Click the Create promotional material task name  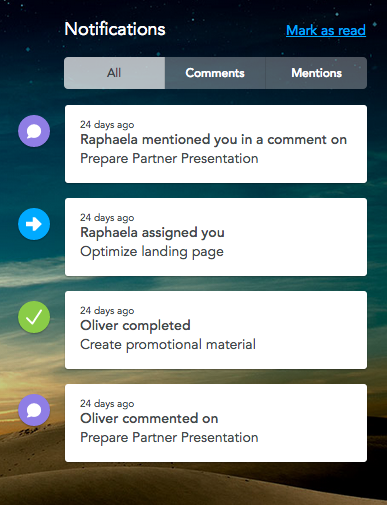[x=168, y=344]
